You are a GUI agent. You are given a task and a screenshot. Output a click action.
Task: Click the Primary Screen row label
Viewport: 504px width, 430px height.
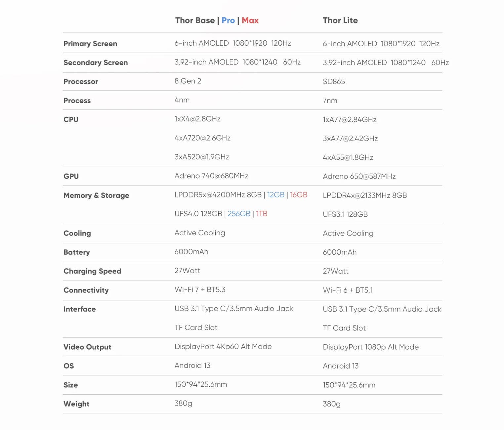point(90,44)
